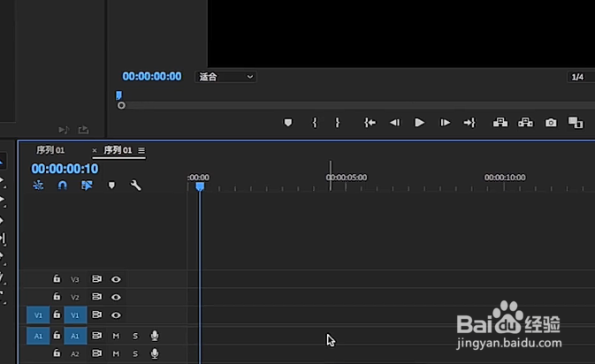Toggle lock on track A2
595x364 pixels.
coord(57,353)
